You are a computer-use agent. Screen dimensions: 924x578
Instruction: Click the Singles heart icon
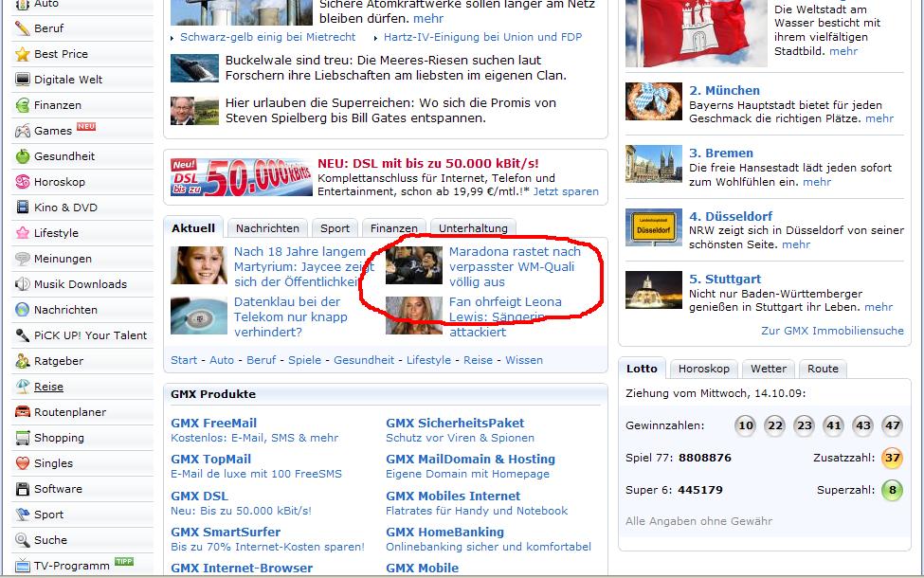point(22,463)
